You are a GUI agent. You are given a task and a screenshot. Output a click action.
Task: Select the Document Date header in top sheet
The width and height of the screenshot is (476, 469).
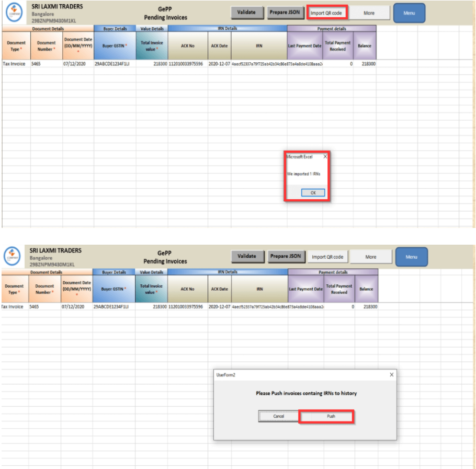pos(78,46)
